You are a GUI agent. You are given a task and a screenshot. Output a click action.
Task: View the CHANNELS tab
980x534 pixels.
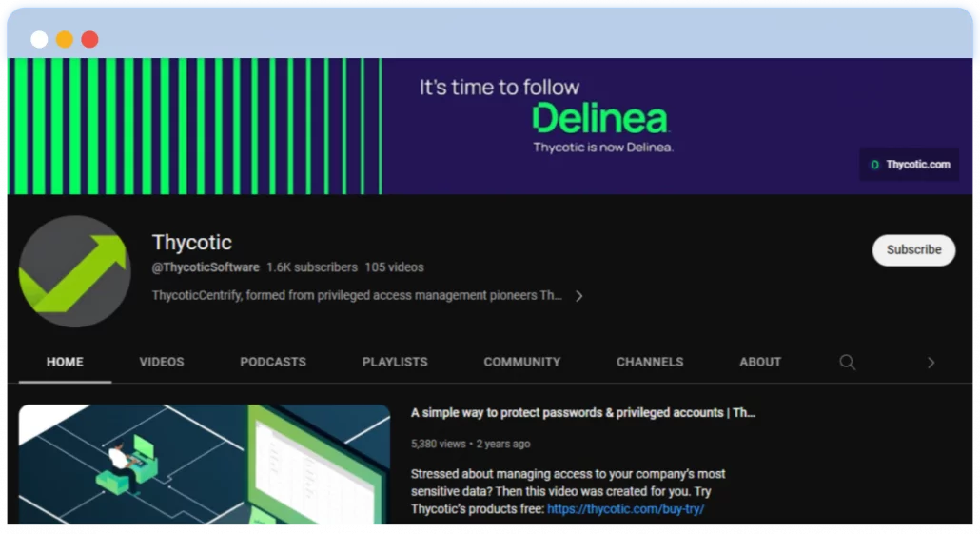(x=650, y=362)
